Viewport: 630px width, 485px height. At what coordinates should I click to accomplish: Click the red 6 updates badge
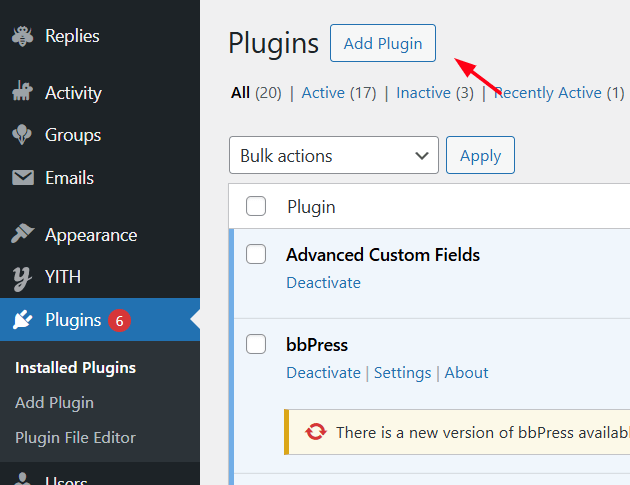tap(119, 321)
